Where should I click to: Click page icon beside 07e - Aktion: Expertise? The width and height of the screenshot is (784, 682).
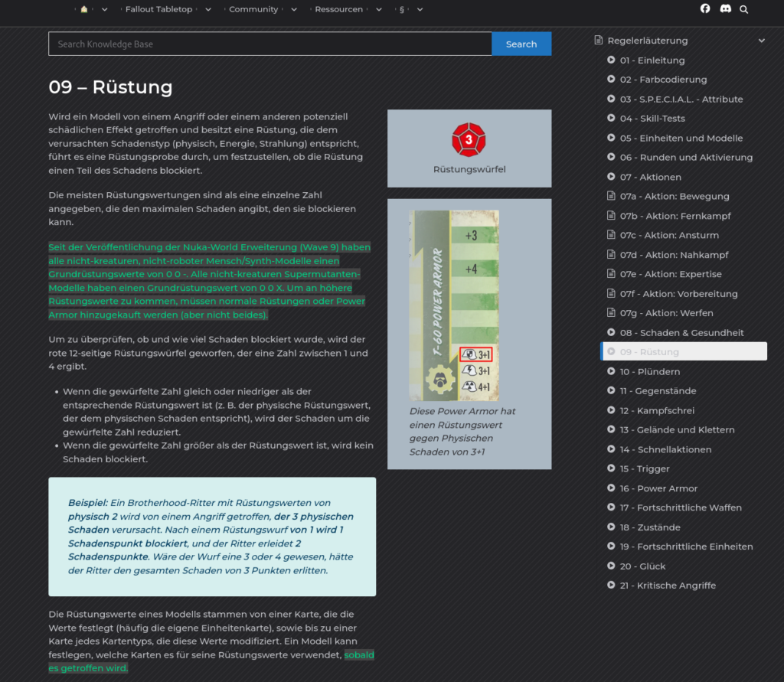(x=611, y=273)
